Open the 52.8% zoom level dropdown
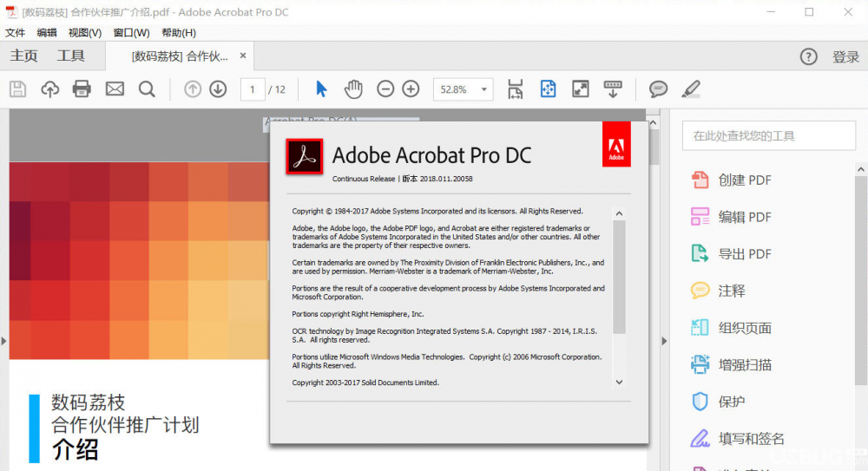868x471 pixels. (x=484, y=89)
